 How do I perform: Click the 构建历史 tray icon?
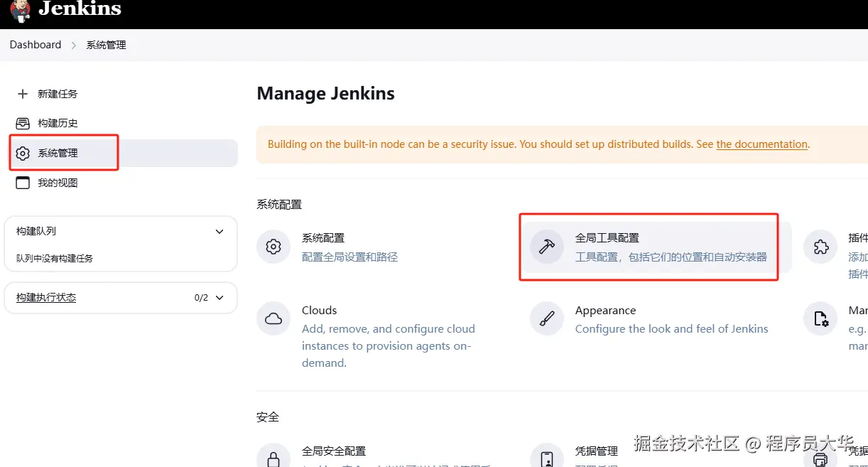coord(23,123)
